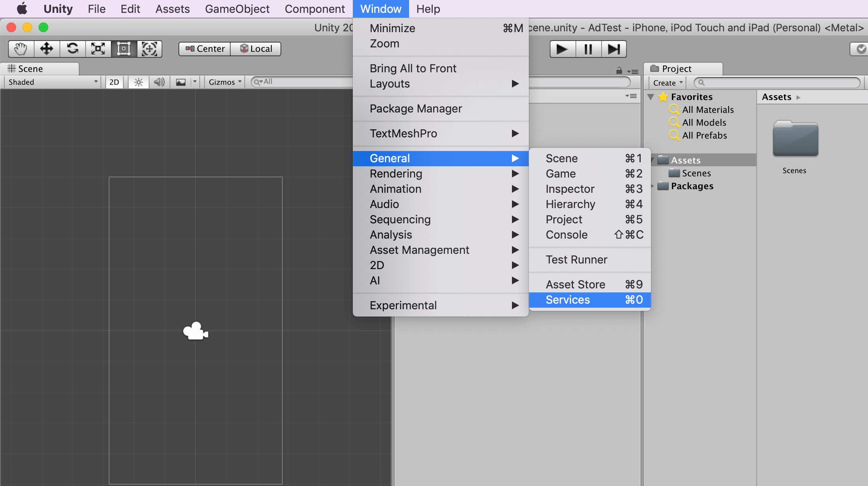
Task: Open Rendering submenu
Action: click(440, 174)
